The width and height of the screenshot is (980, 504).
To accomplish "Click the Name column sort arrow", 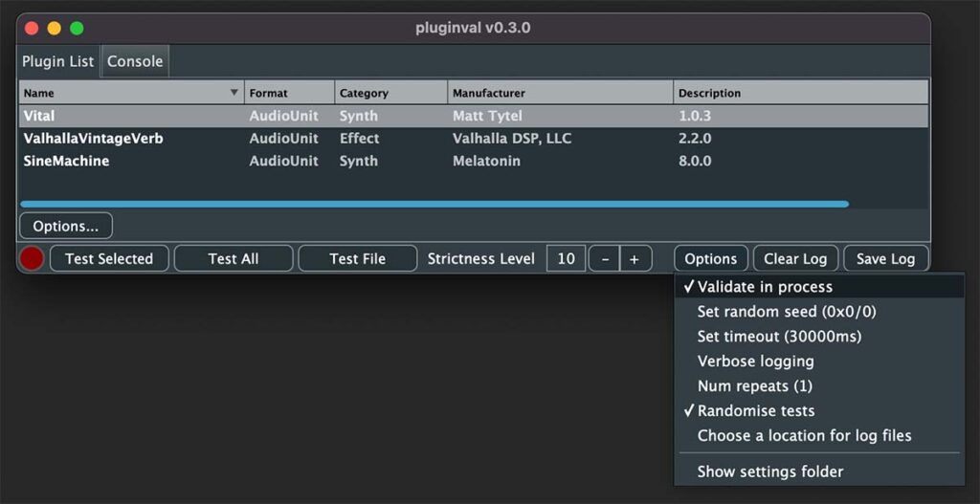I will click(234, 93).
